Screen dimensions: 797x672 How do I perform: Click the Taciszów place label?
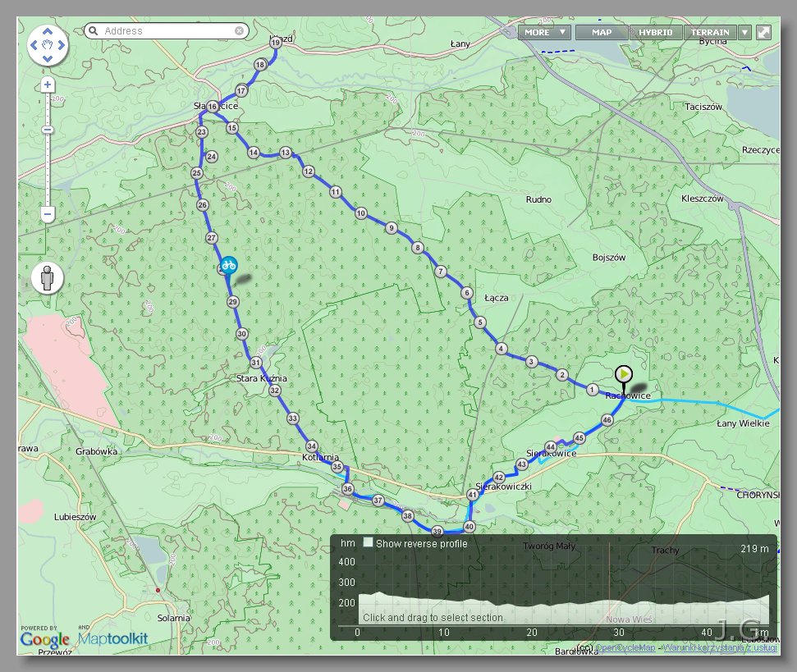[703, 107]
